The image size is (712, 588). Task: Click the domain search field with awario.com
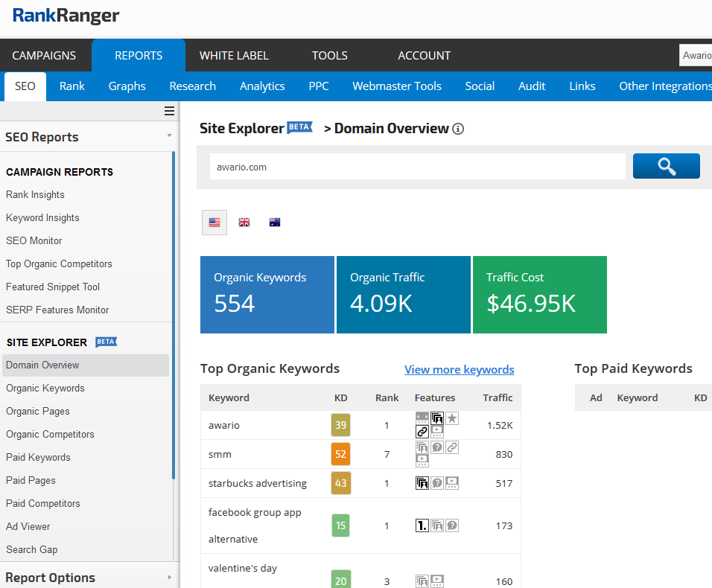[x=417, y=167]
